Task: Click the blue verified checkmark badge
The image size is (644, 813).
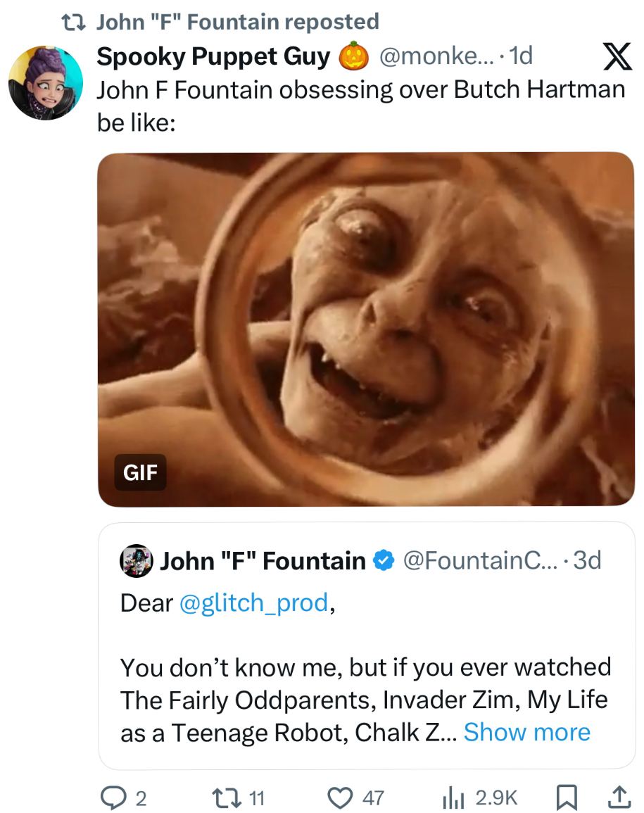Action: tap(382, 560)
